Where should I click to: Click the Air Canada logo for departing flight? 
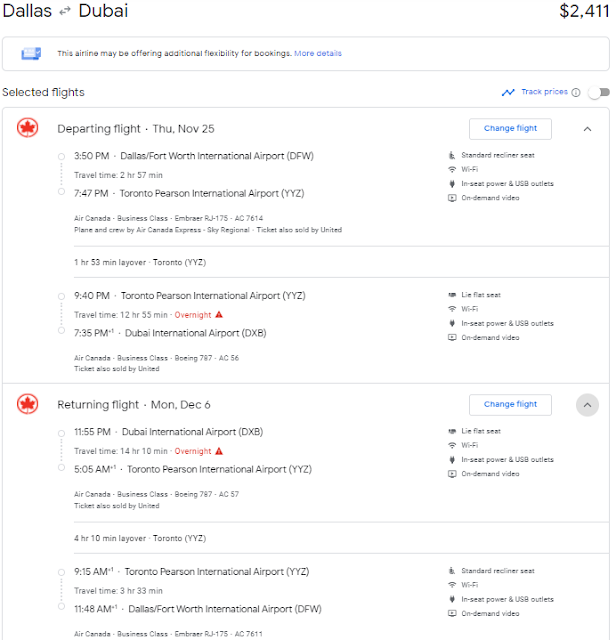click(28, 128)
